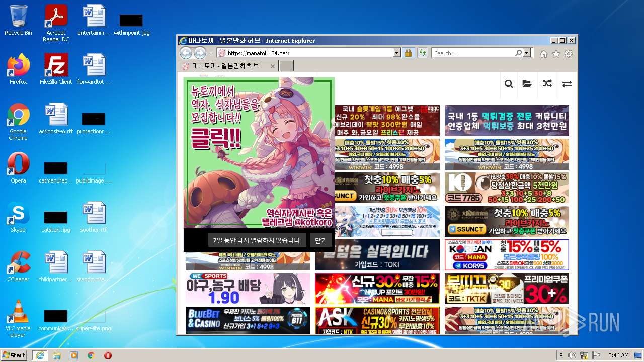Viewport: 644px width, 362px height.
Task: Select the 마나토끼 browser tab
Action: [227, 66]
